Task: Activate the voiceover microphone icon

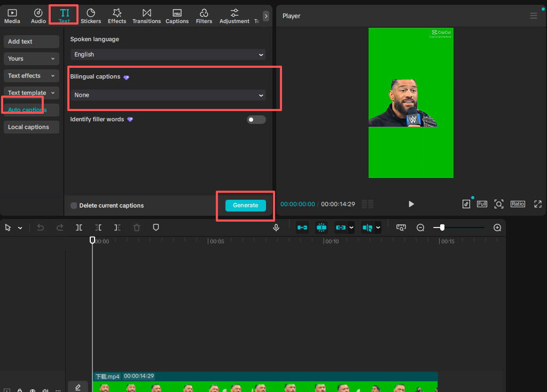Action: point(276,228)
